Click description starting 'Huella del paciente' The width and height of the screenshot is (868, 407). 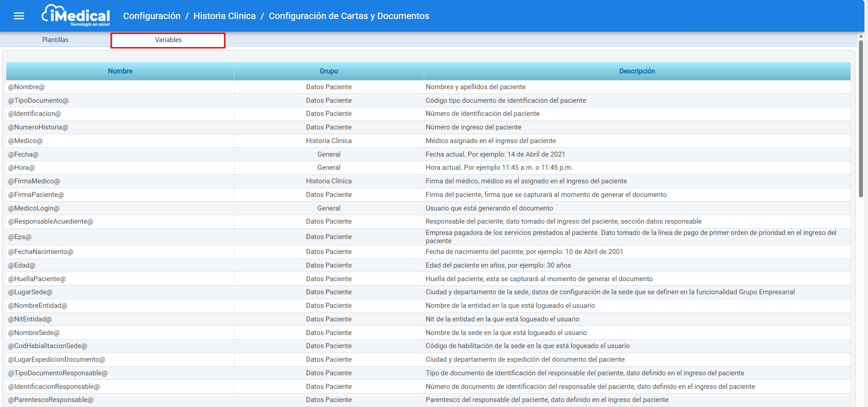tap(539, 279)
